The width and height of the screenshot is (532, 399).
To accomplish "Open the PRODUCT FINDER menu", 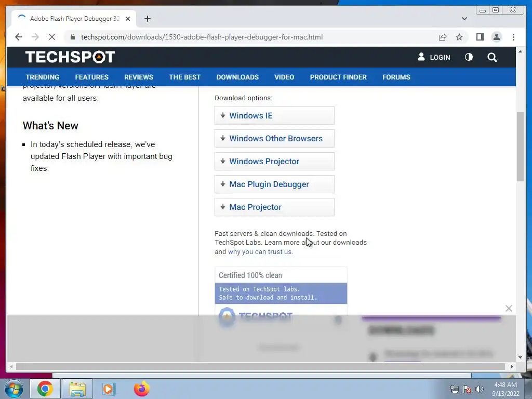I will click(x=338, y=77).
